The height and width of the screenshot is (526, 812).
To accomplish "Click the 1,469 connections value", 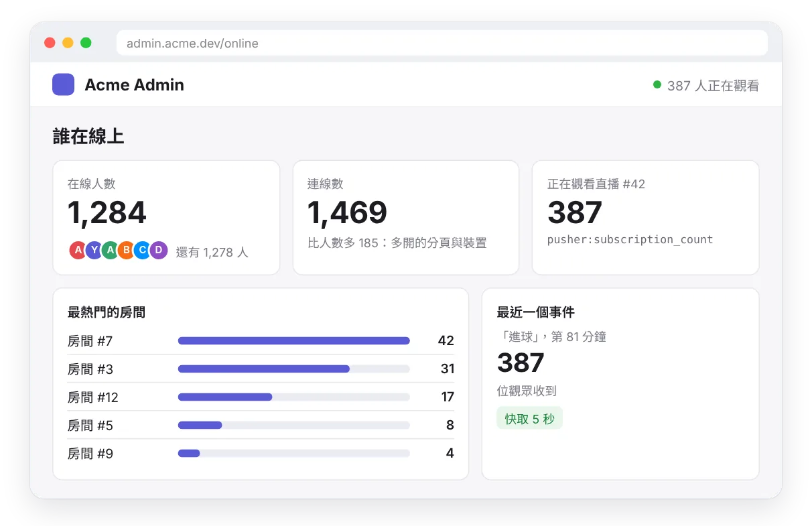I will pyautogui.click(x=347, y=212).
